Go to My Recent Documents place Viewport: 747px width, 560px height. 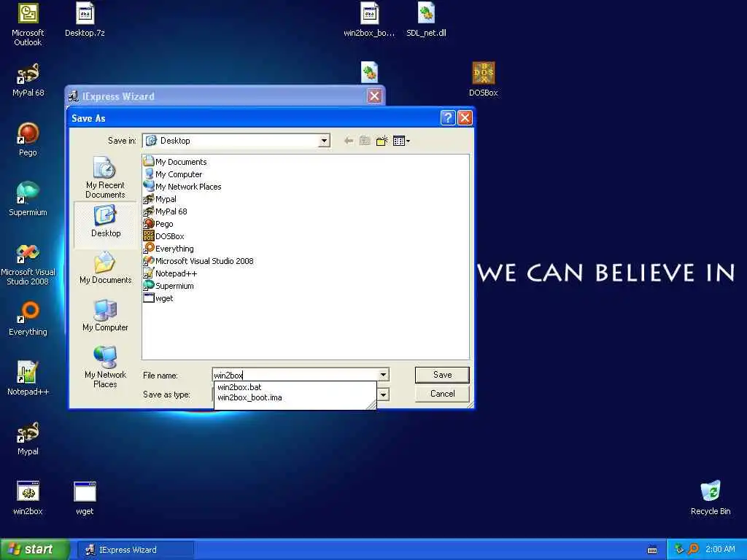[x=105, y=178]
